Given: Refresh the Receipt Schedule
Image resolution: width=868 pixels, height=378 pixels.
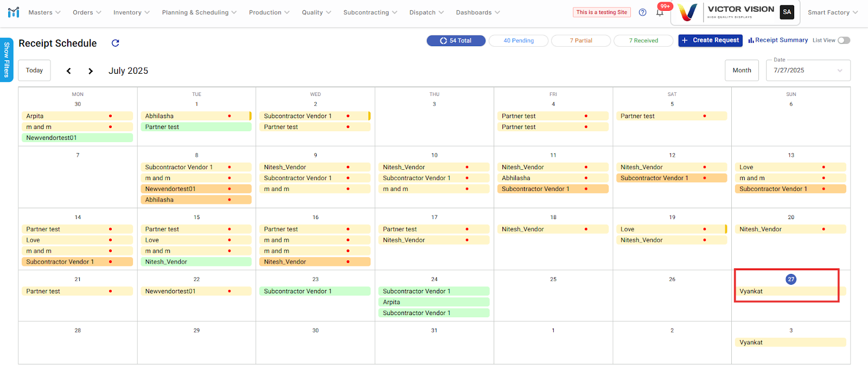Looking at the screenshot, I should (115, 43).
